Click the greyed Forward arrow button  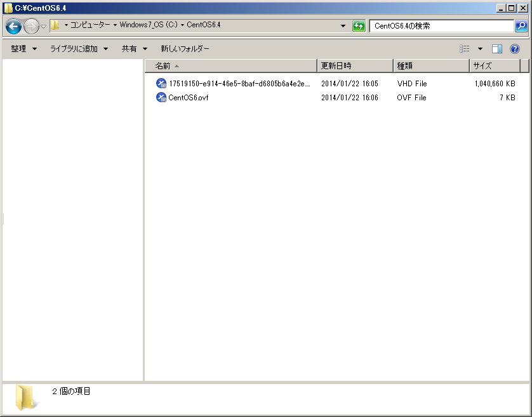click(x=31, y=26)
